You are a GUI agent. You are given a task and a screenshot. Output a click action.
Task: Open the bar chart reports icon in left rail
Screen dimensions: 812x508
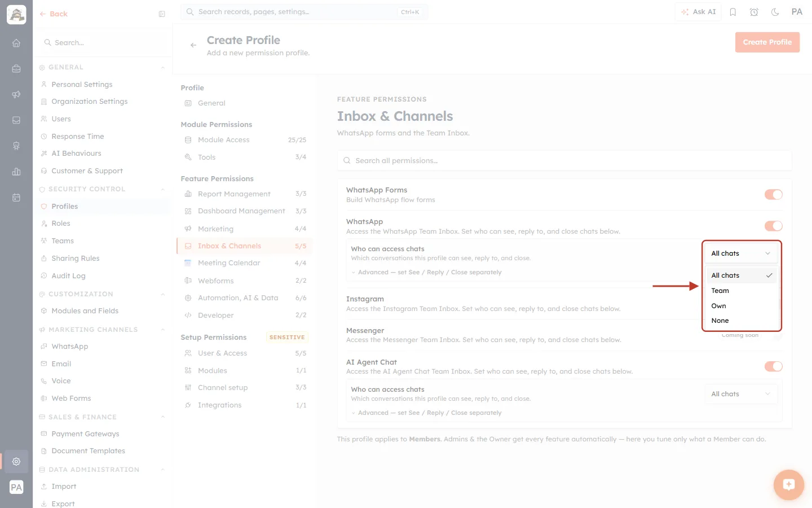coord(16,172)
